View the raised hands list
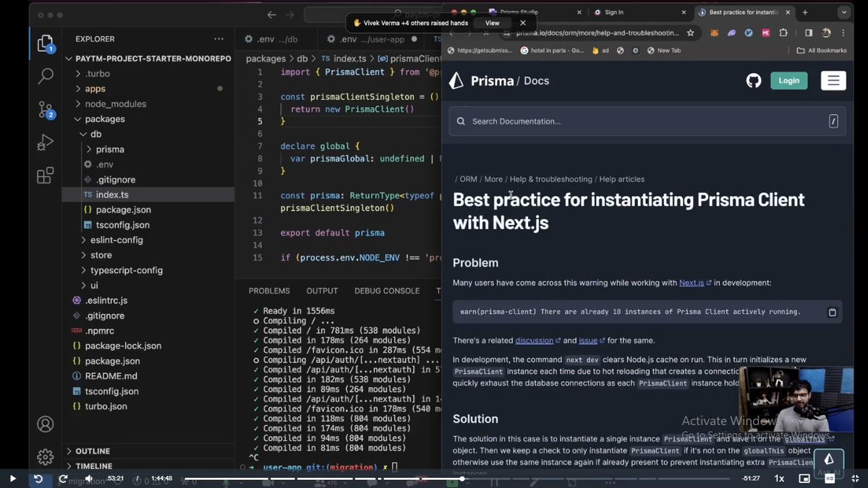868x488 pixels. point(492,23)
